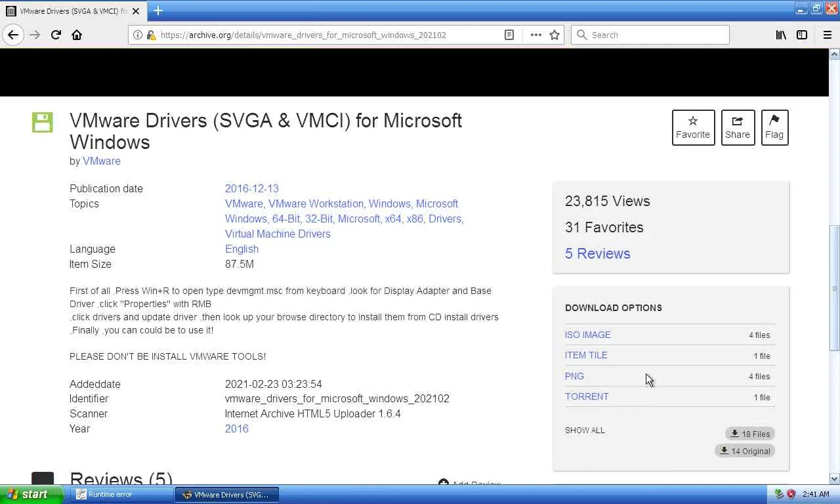Open the English language link
The image size is (840, 504).
[241, 249]
